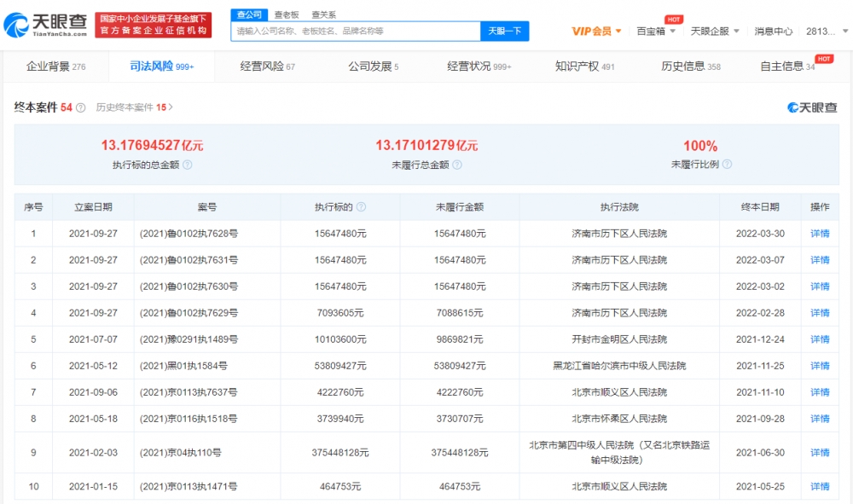
Task: Open the 知识产权 tab
Action: tap(584, 67)
